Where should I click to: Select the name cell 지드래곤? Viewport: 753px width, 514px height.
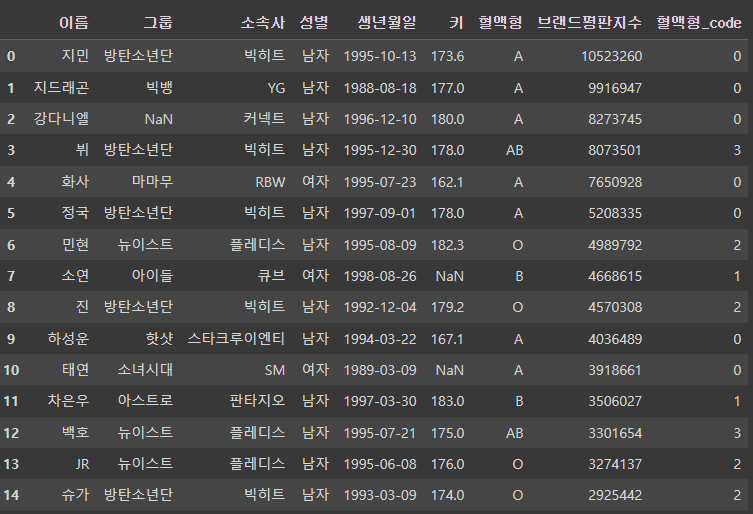click(61, 87)
